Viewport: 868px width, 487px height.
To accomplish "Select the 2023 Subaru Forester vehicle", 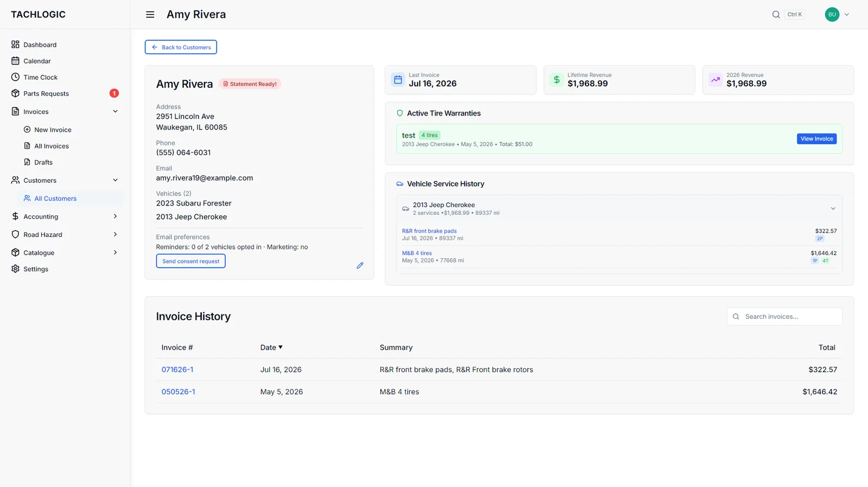I will click(194, 203).
